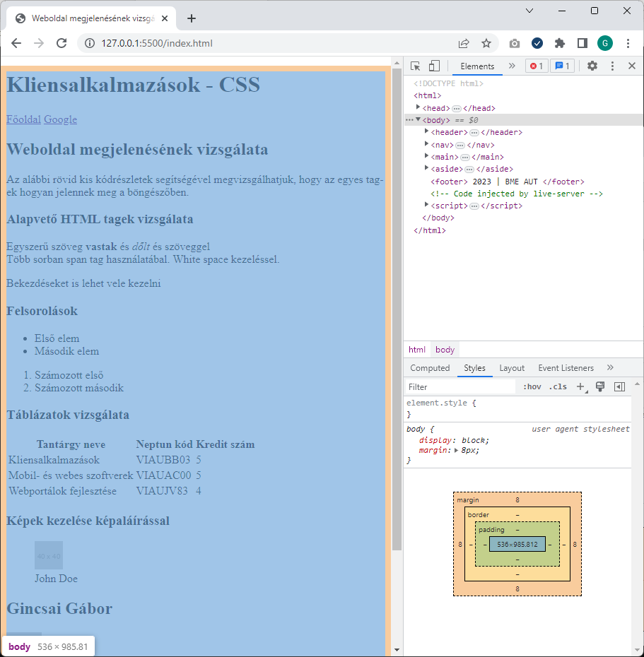Click the Első elem list item
Image resolution: width=644 pixels, height=657 pixels.
click(57, 338)
